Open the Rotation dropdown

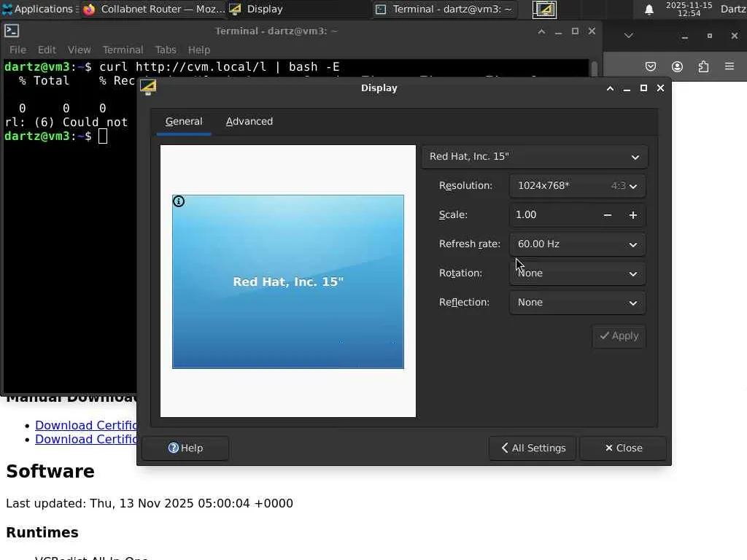tap(578, 273)
